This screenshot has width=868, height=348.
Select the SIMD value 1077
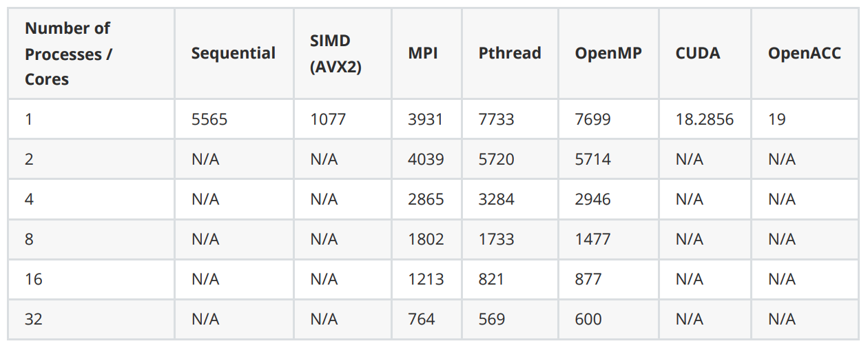pos(328,120)
